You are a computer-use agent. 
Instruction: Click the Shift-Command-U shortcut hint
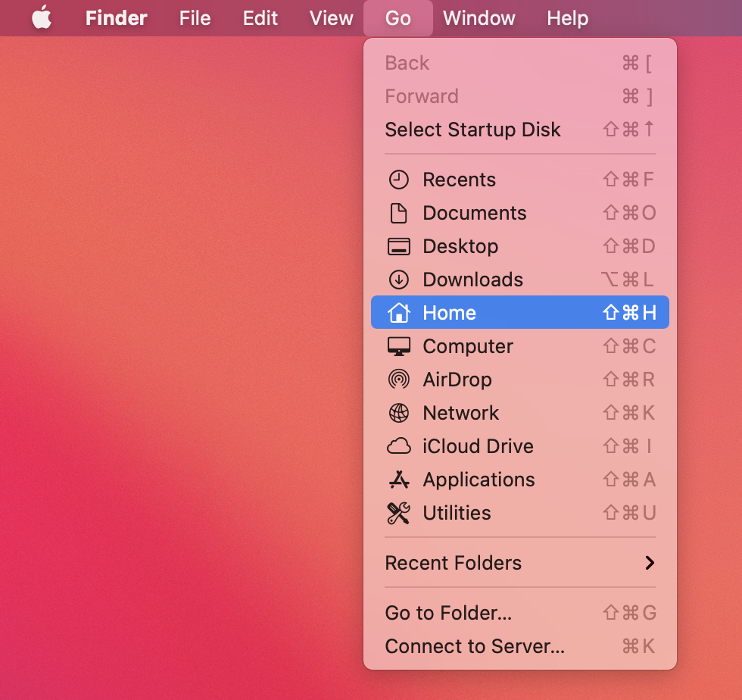coord(629,513)
